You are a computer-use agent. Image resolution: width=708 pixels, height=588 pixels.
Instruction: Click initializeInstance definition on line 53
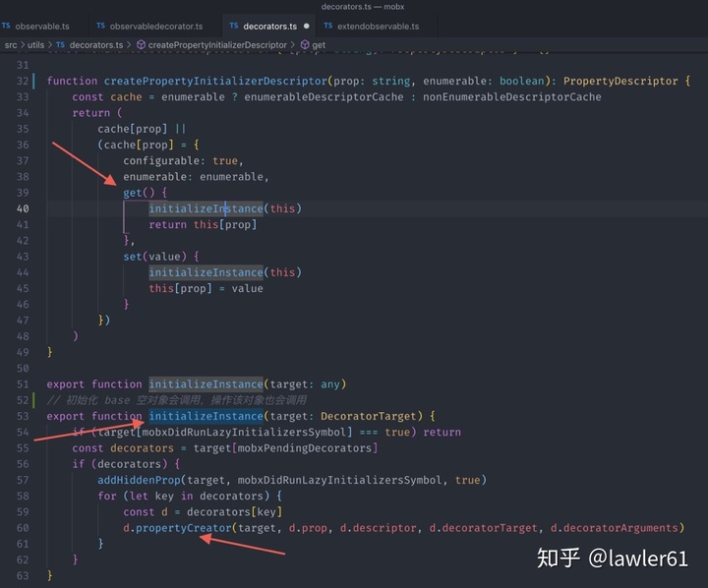206,416
